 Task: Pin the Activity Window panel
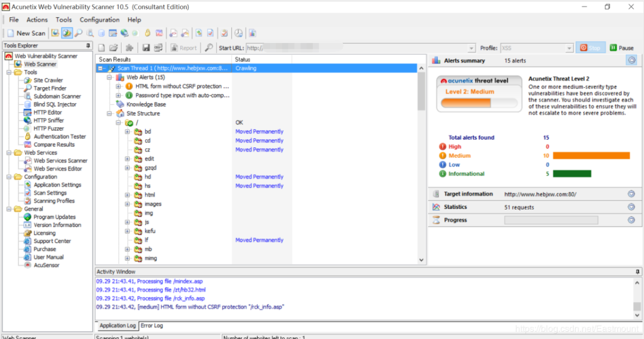[x=637, y=272]
